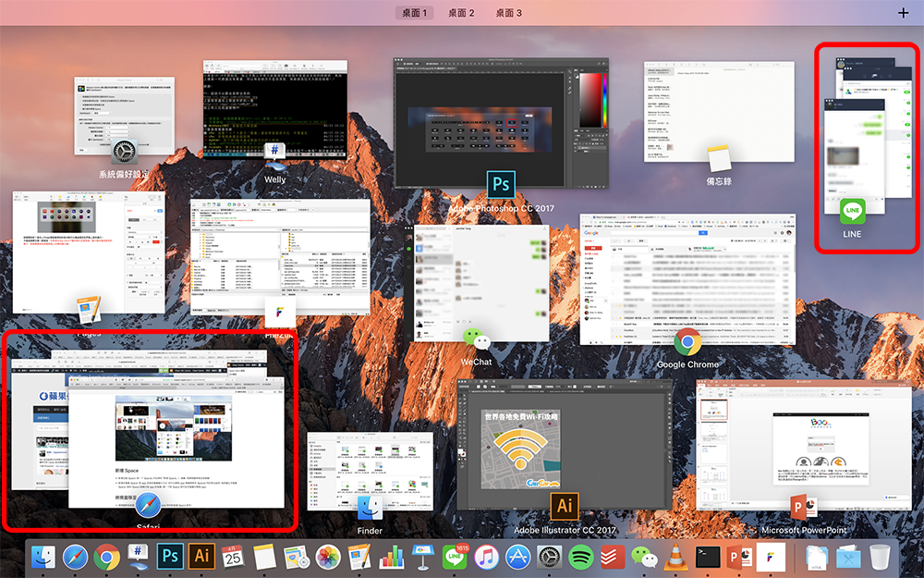Open the Calendar icon in the Dock
Viewport: 924px width, 578px height.
click(234, 557)
